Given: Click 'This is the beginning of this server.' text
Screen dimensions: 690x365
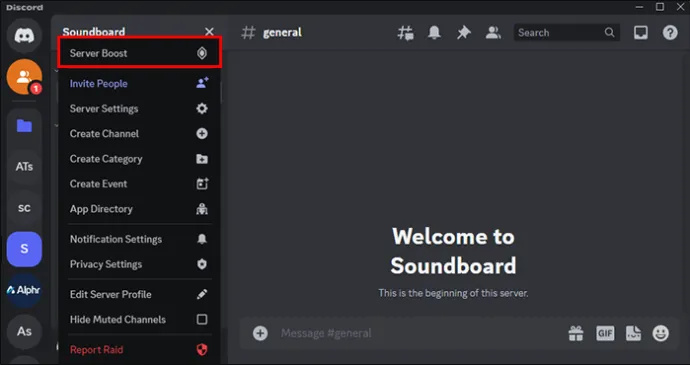Looking at the screenshot, I should pyautogui.click(x=453, y=293).
